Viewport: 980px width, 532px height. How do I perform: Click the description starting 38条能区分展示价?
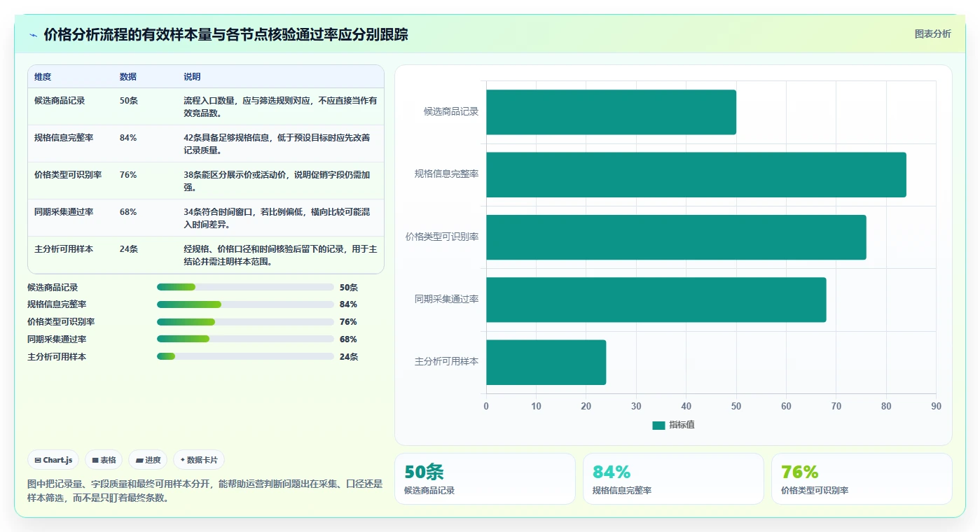tap(277, 181)
